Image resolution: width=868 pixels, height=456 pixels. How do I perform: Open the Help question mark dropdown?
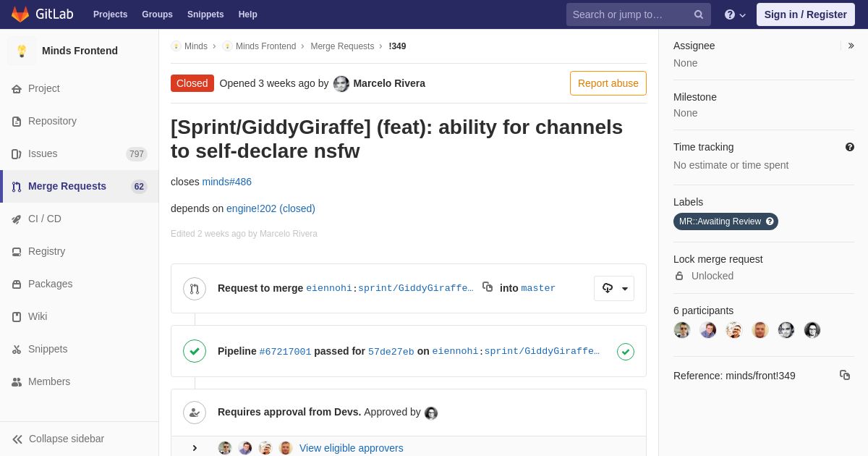coord(735,14)
